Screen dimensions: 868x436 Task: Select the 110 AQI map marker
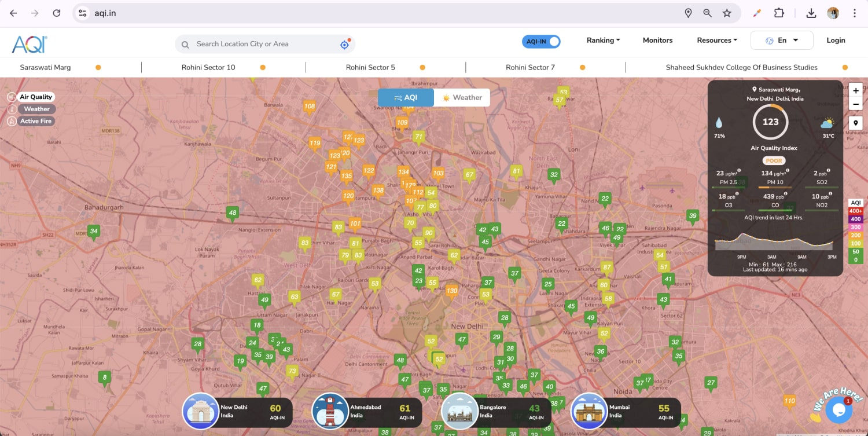tap(789, 401)
